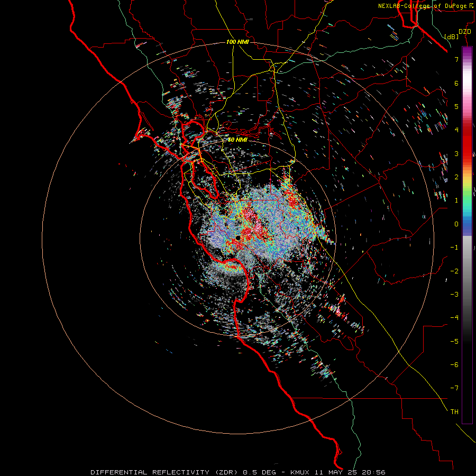Click the DZD label above the color bar

pyautogui.click(x=465, y=32)
